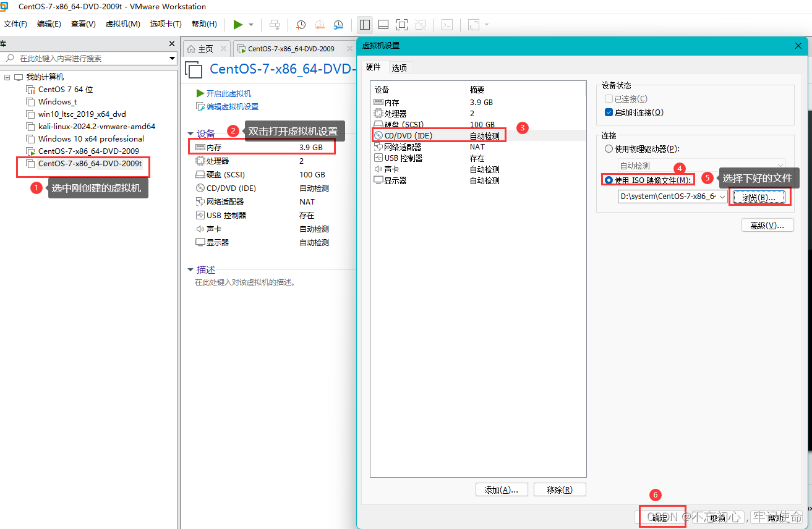The image size is (812, 529).
Task: Toggle the thumbnail bar view icon
Action: coord(383,25)
